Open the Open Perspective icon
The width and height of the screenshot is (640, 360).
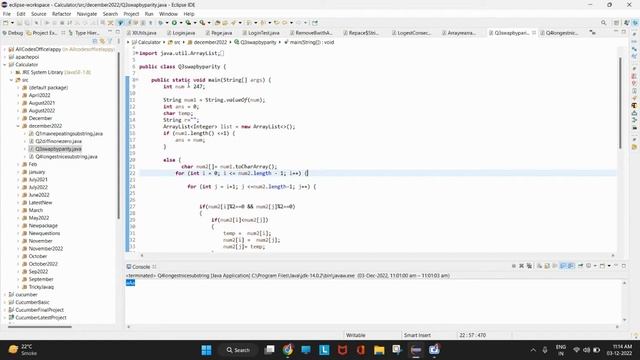(x=617, y=23)
